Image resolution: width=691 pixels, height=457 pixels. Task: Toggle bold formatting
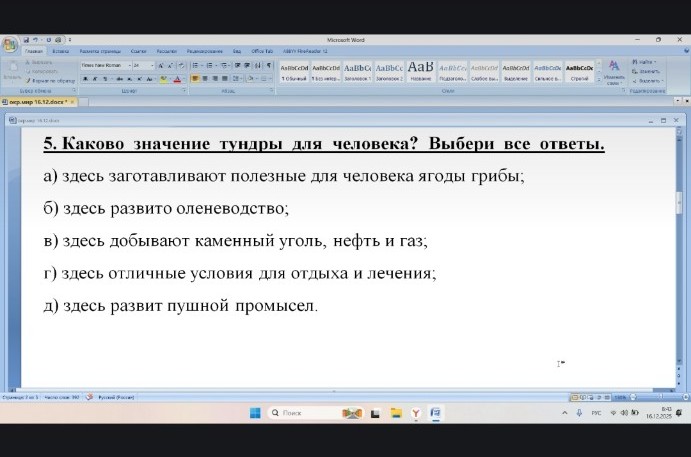(85, 79)
